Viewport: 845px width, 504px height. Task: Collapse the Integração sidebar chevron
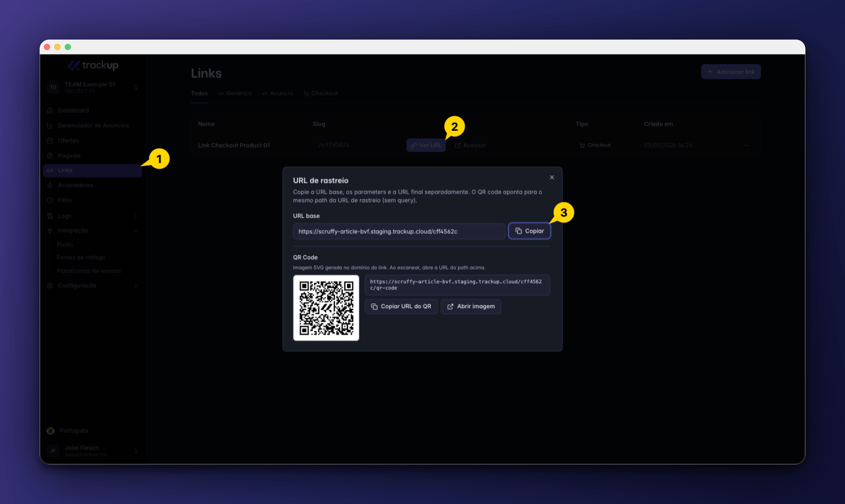[x=136, y=231]
